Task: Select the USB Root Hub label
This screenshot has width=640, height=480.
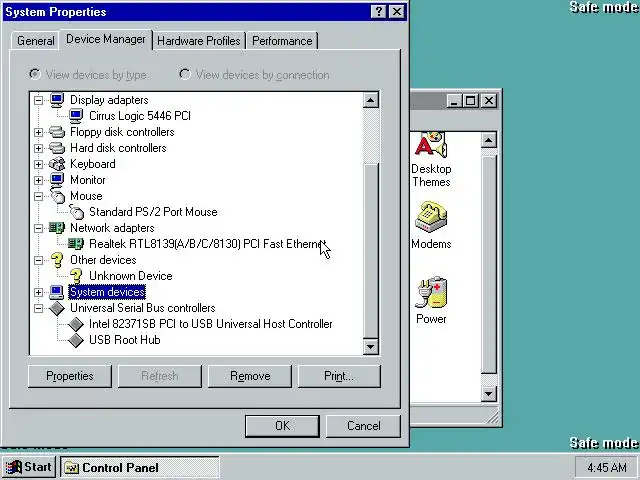Action: [x=124, y=340]
